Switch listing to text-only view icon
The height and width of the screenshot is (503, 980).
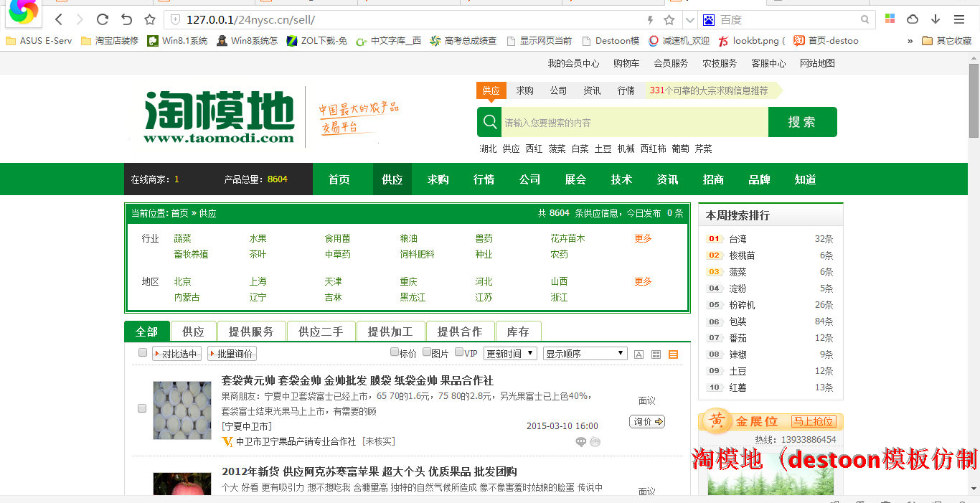pyautogui.click(x=639, y=354)
